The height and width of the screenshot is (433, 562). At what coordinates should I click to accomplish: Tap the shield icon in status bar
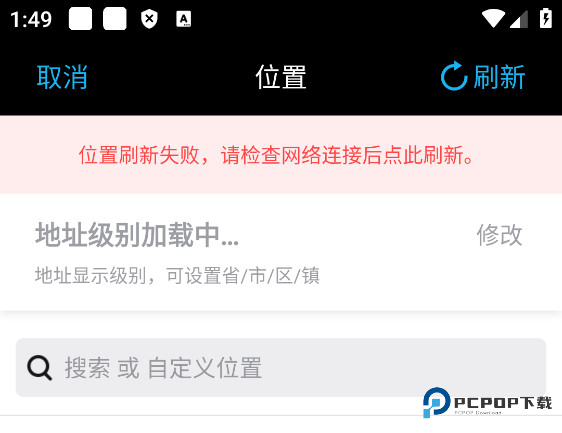pyautogui.click(x=149, y=19)
